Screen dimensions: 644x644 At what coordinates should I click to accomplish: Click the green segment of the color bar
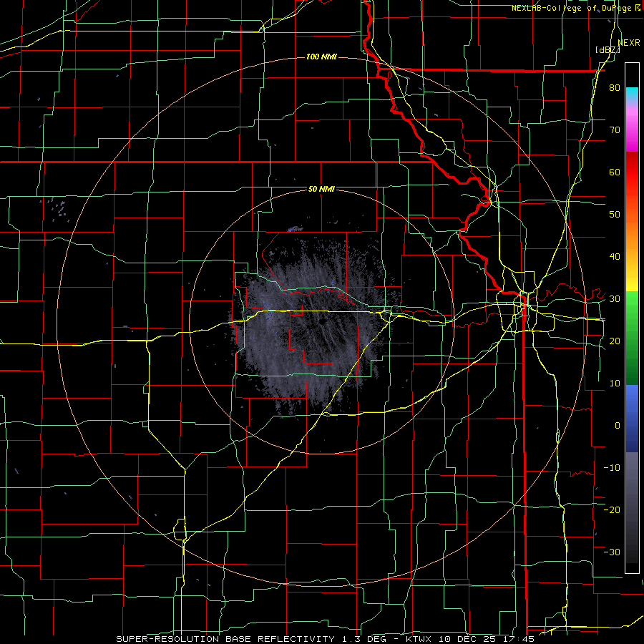(632, 338)
